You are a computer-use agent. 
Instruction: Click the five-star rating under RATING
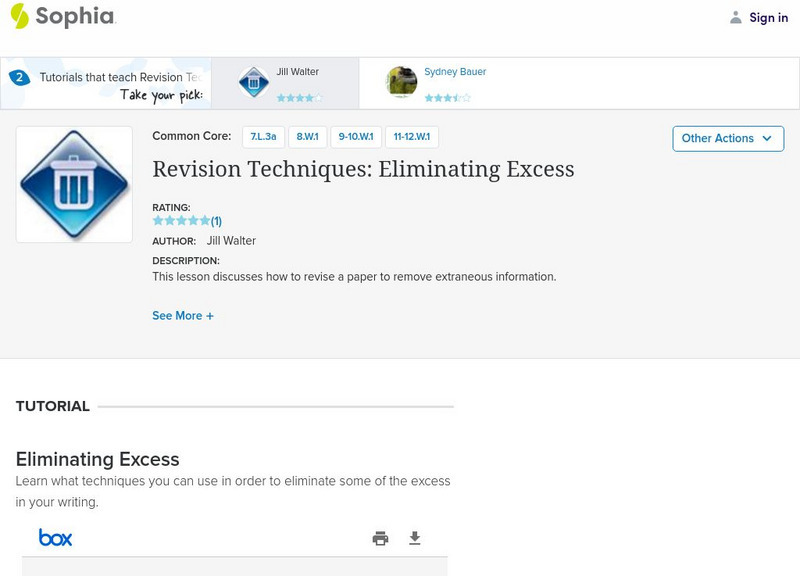pos(181,221)
